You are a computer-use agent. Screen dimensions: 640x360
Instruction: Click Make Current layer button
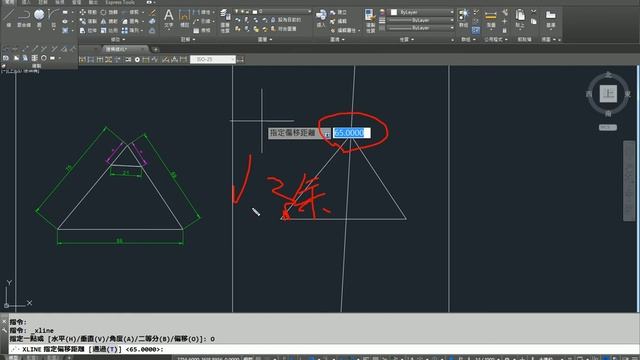click(x=290, y=20)
